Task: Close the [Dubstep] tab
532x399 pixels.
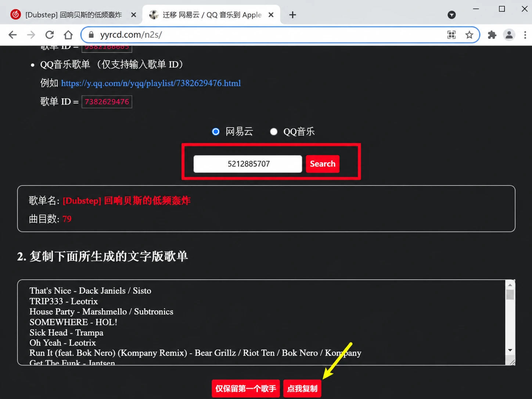Action: pyautogui.click(x=134, y=15)
